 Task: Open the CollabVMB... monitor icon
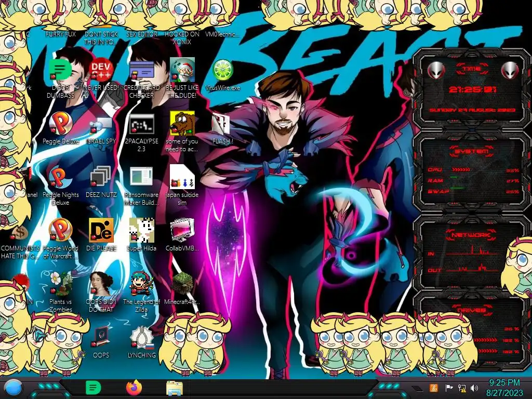182,231
